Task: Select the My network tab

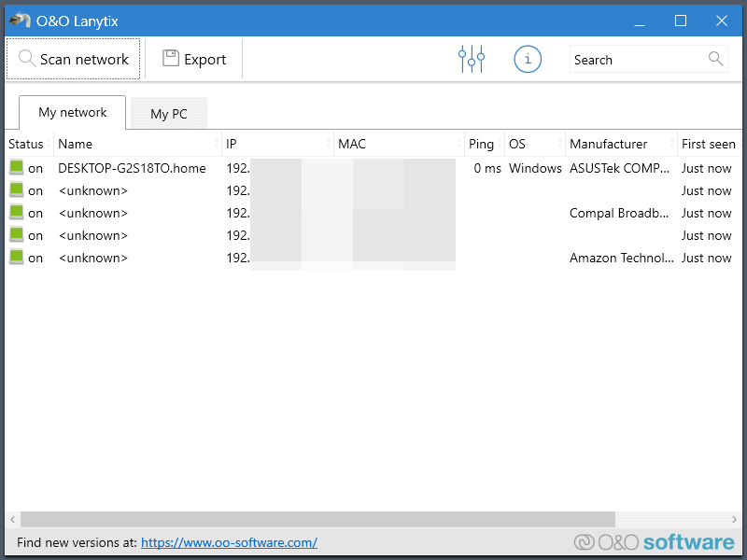Action: click(x=73, y=113)
